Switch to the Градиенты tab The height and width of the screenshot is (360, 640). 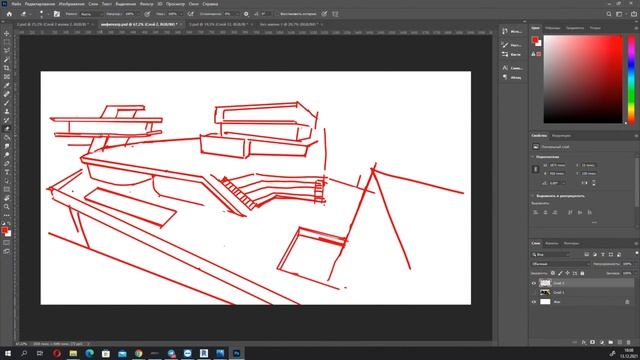575,28
